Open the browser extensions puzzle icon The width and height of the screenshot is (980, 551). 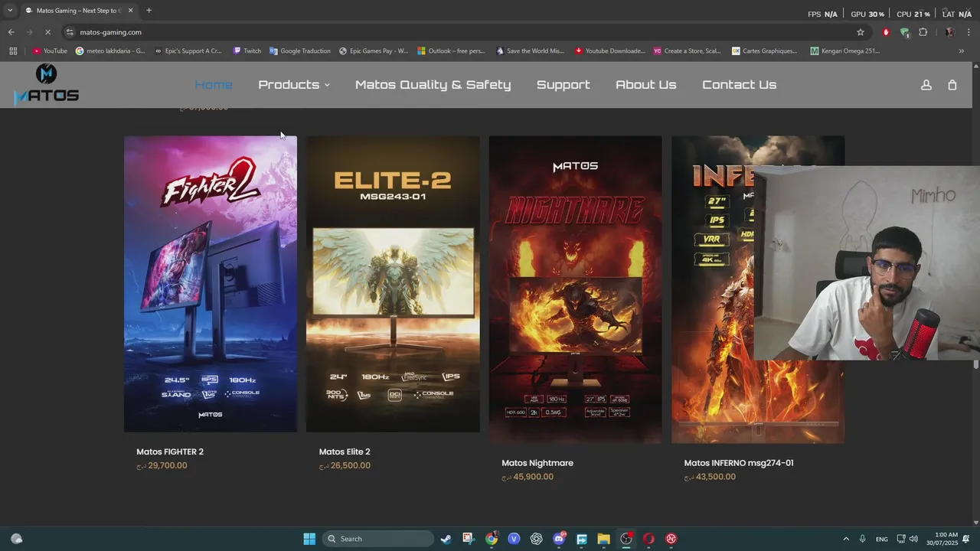coord(923,32)
